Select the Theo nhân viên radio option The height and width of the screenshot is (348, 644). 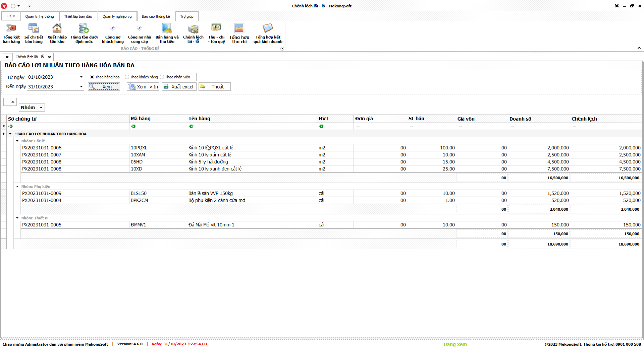point(162,77)
